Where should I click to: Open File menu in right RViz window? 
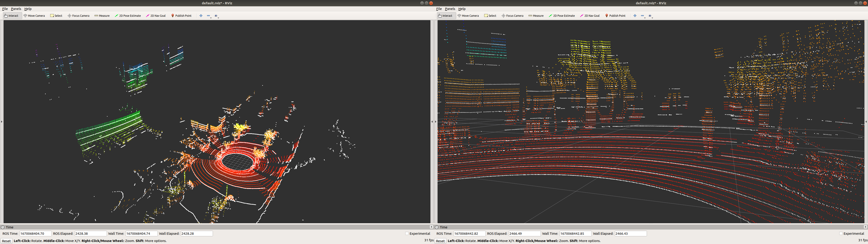(x=439, y=9)
